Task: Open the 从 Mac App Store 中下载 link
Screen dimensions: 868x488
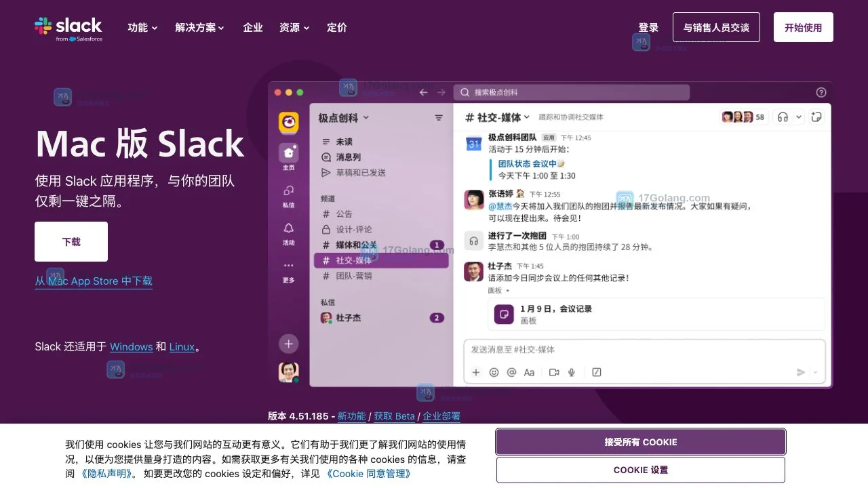Action: pos(94,281)
